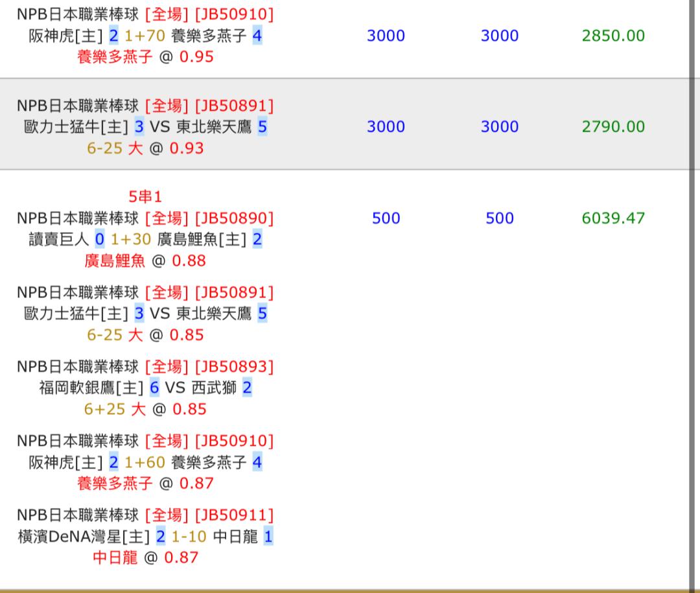The width and height of the screenshot is (700, 593).
Task: Click the [JB50893] game header
Action: coord(235,367)
